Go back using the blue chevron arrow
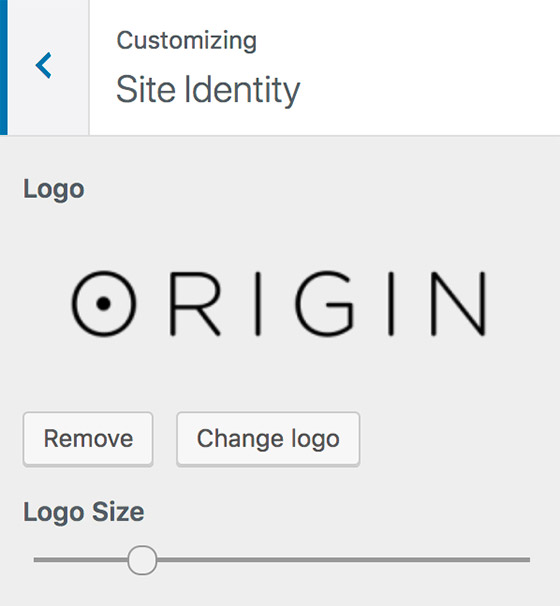Screen dimensions: 560x606 tap(44, 65)
